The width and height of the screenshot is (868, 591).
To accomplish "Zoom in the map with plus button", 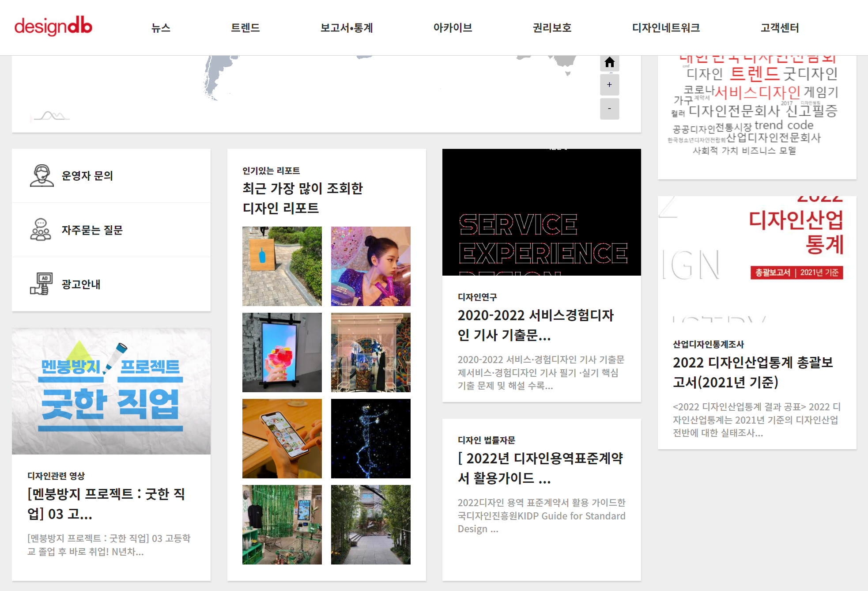I will coord(609,85).
